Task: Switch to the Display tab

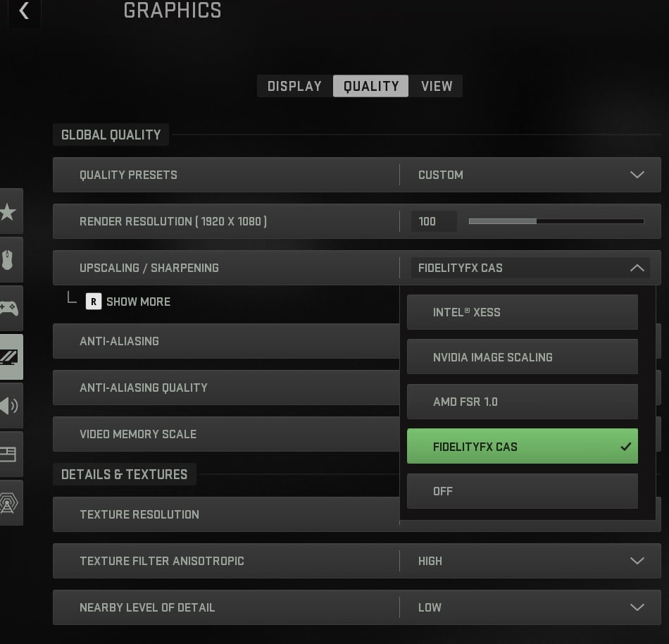Action: (x=295, y=86)
